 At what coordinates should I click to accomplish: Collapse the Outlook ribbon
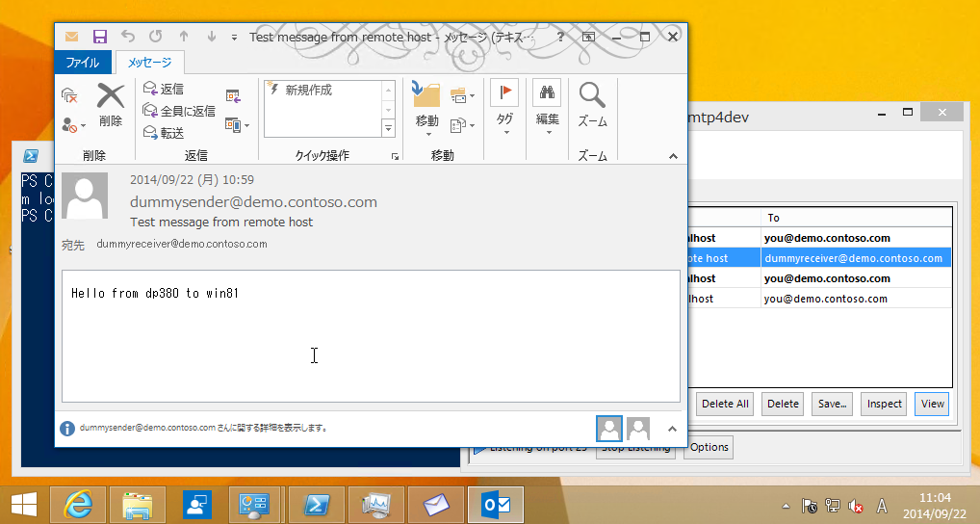tap(673, 156)
